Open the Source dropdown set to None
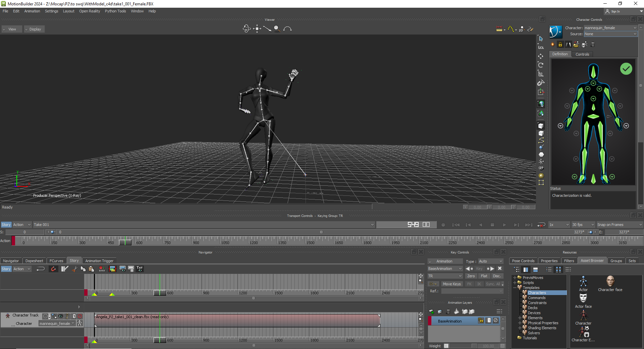The width and height of the screenshot is (644, 349). pyautogui.click(x=610, y=34)
